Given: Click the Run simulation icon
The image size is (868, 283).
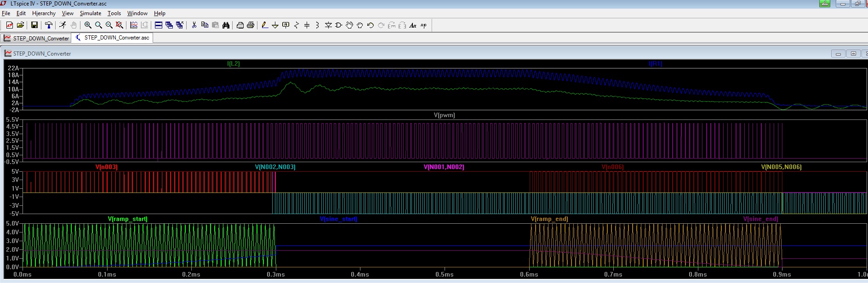Looking at the screenshot, I should click(x=63, y=25).
